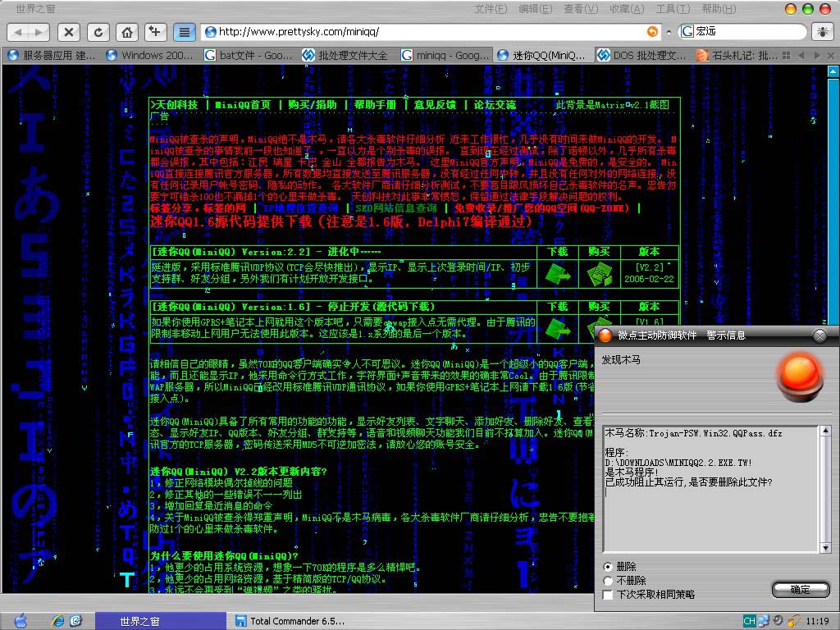Open the 收藏(A) menu
Screen dimensions: 840x630
(x=627, y=8)
